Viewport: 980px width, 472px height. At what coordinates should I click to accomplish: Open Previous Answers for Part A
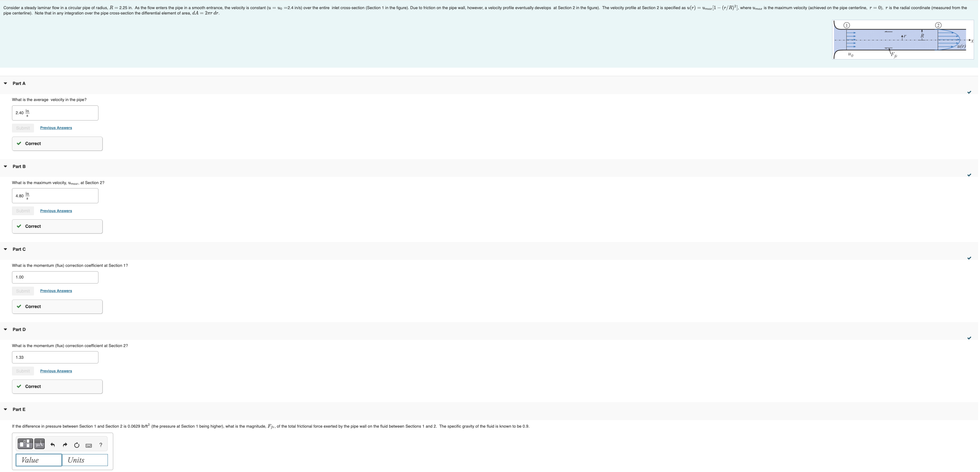pyautogui.click(x=56, y=128)
